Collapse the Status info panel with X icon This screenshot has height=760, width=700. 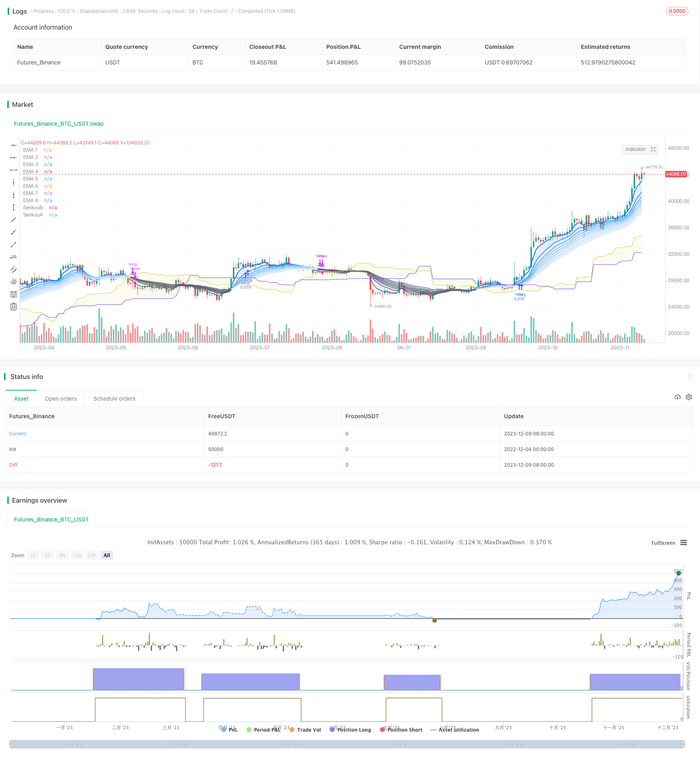[690, 376]
